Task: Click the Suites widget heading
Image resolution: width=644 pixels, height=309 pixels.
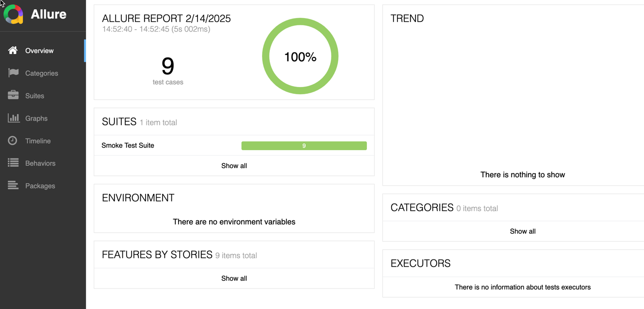Action: point(119,122)
